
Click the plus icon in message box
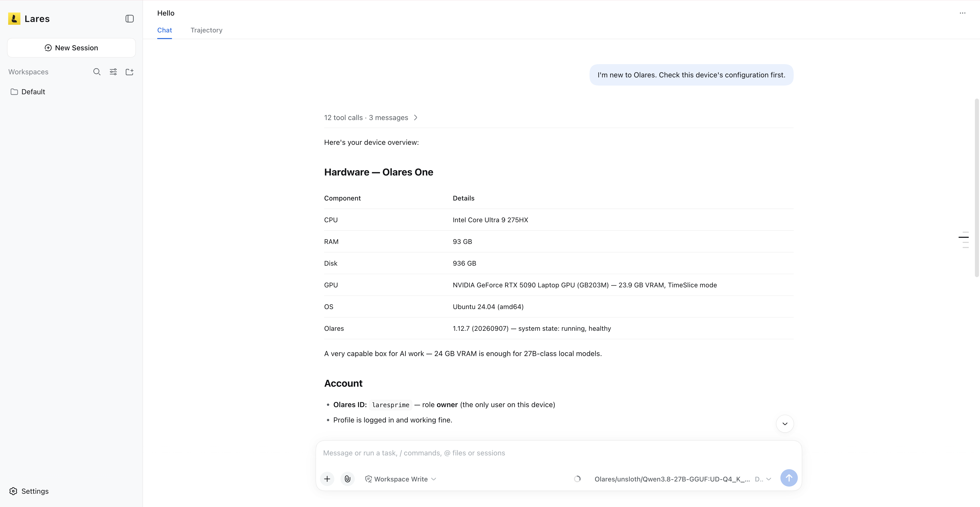pos(327,479)
